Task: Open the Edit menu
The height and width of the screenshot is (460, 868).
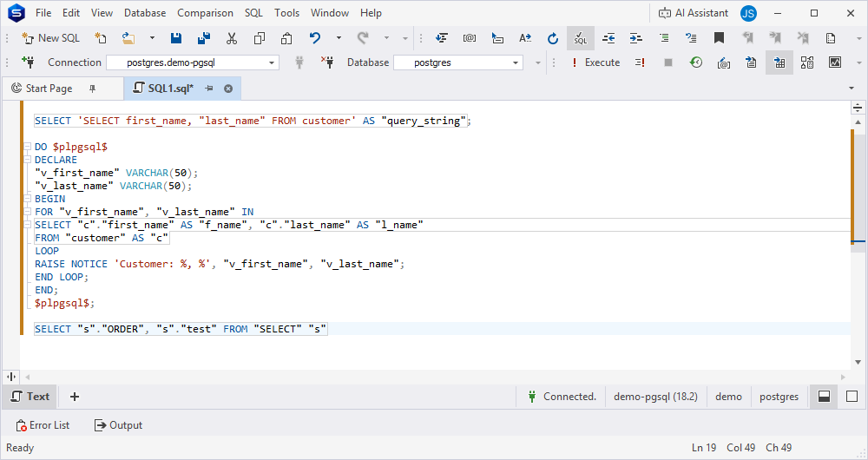Action: (x=71, y=13)
